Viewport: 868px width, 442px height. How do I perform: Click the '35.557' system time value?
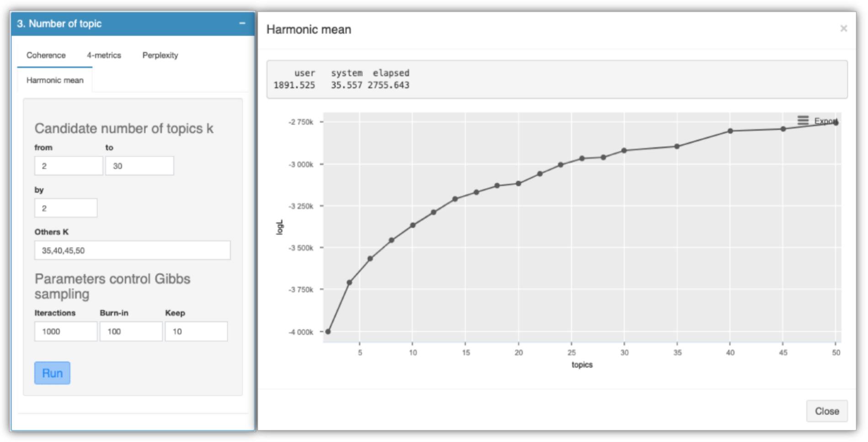coord(346,85)
